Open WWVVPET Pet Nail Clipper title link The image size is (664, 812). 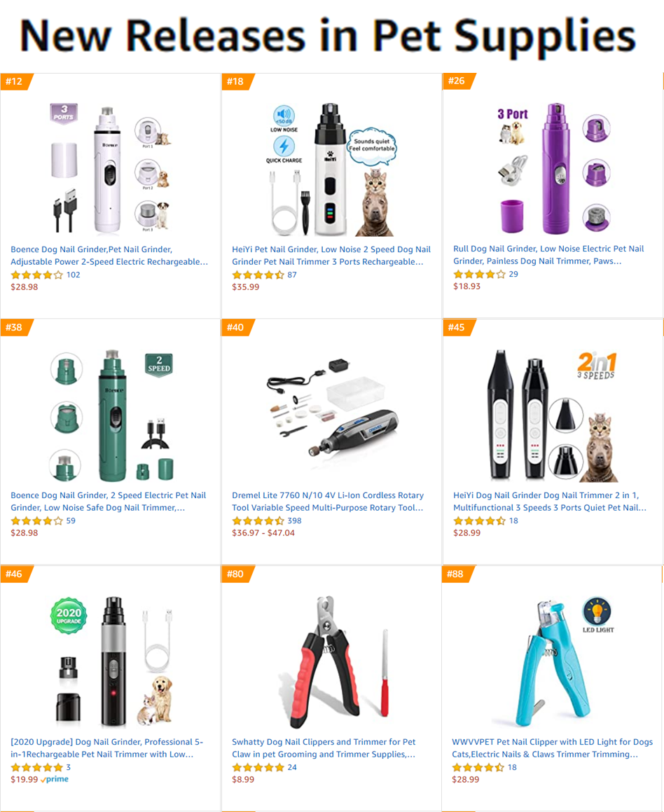552,748
